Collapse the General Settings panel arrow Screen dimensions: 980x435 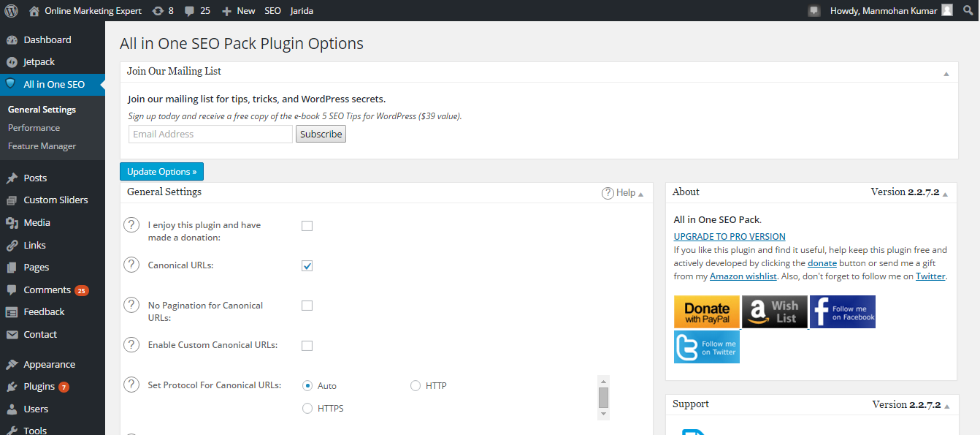coord(640,194)
